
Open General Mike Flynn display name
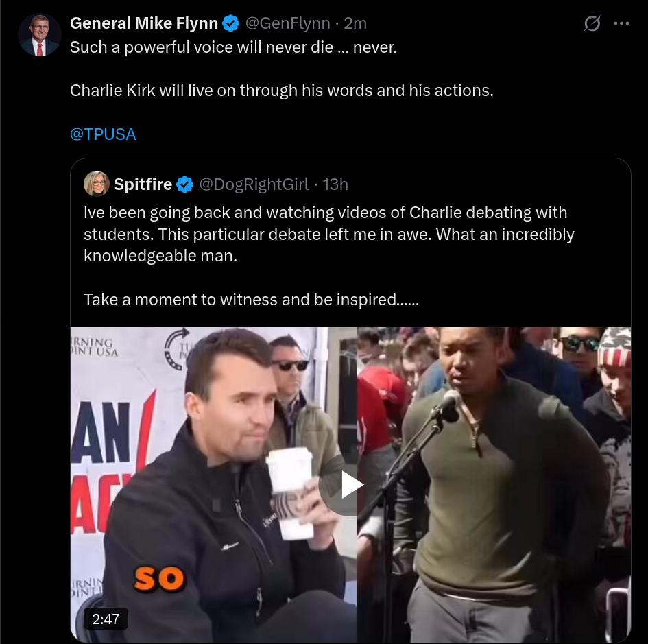[x=144, y=23]
